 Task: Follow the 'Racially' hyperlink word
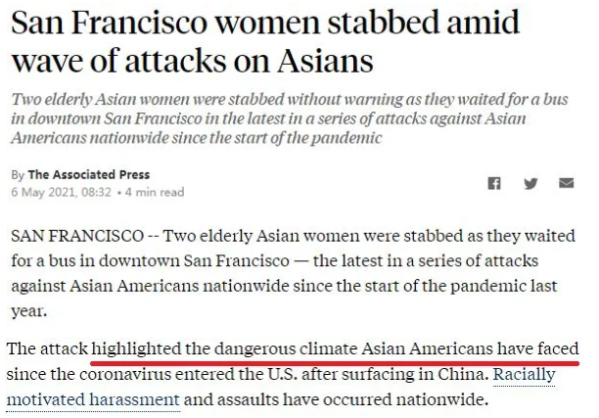(524, 374)
